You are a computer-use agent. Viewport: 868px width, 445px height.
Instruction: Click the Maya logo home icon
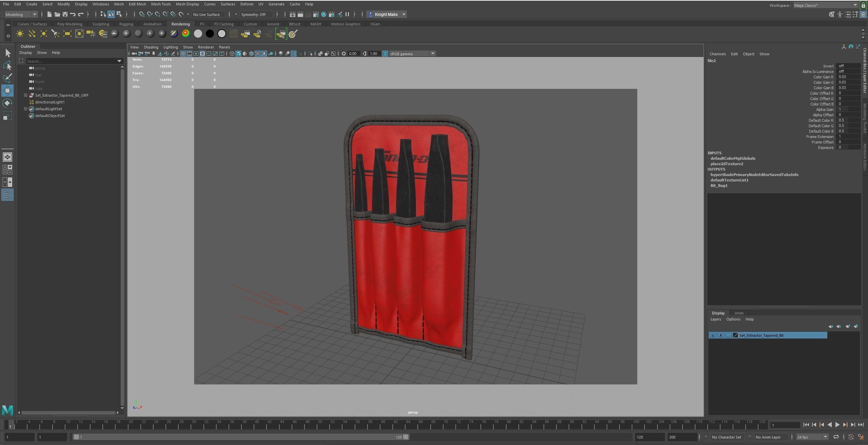pos(7,410)
